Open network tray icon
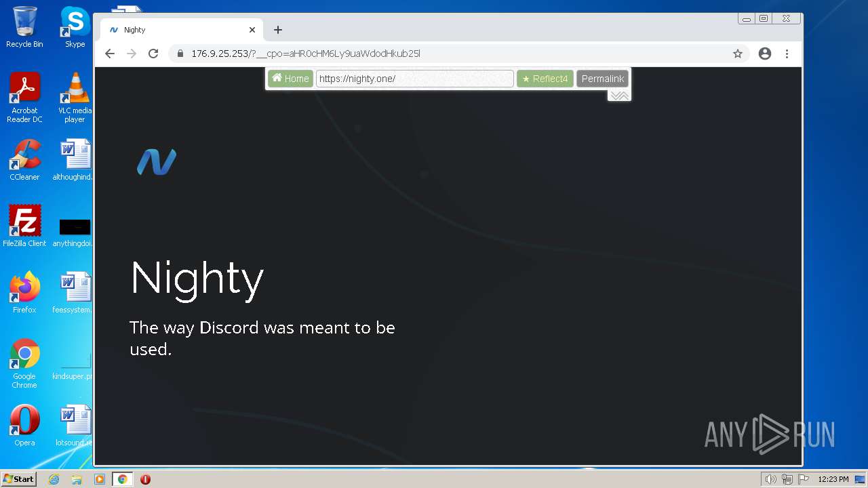This screenshot has width=868, height=488. [787, 479]
